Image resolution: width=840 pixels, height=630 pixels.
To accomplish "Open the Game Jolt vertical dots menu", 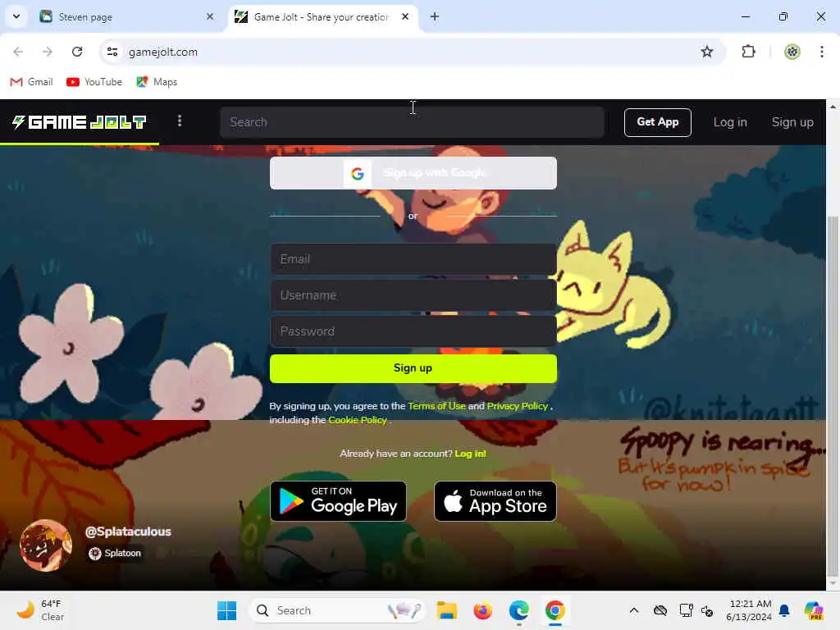I will (180, 121).
